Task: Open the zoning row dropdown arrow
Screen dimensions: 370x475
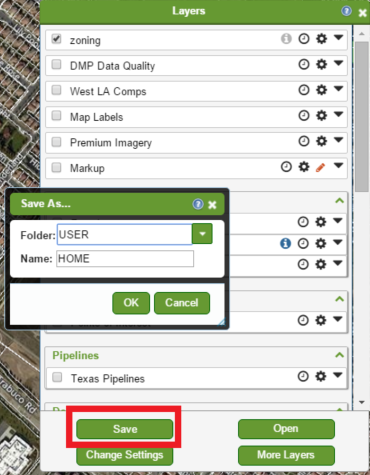Action: [339, 37]
